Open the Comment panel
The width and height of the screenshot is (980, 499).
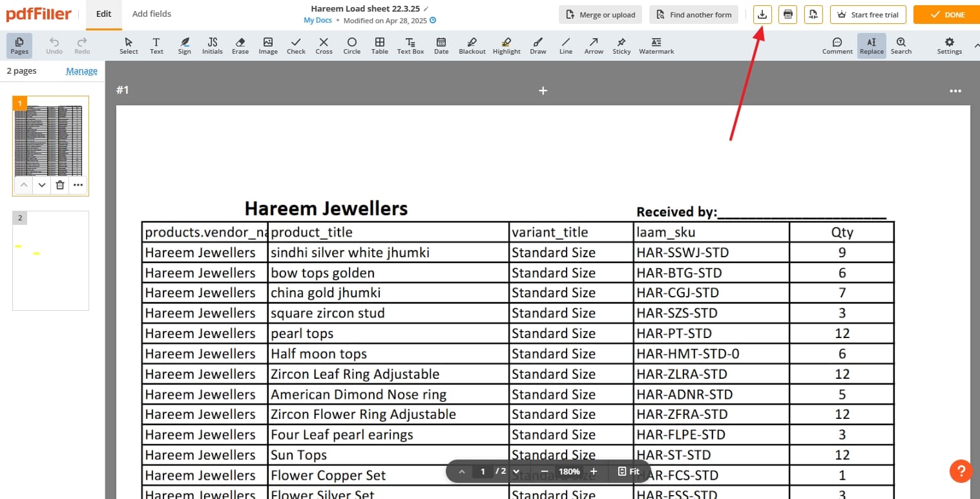[837, 46]
